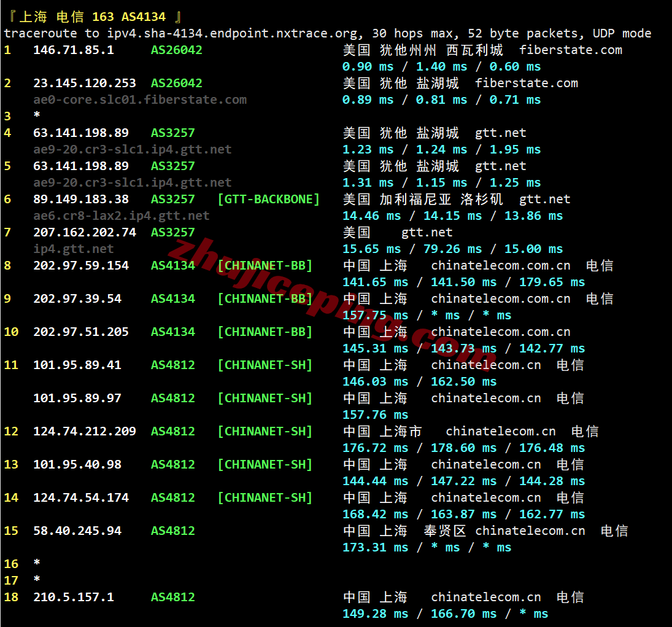The width and height of the screenshot is (672, 627).
Task: Click IP address 146.71.85.1 on hop 1
Action: pos(74,50)
